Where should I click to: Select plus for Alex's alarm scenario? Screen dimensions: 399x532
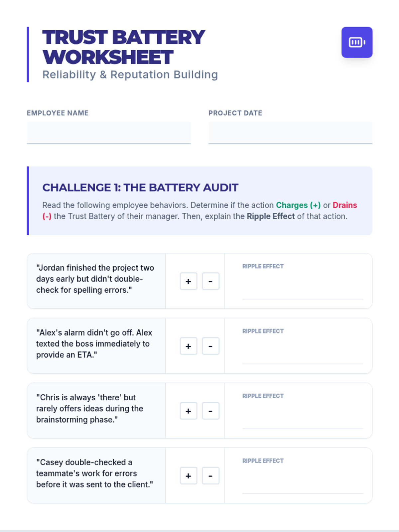coord(189,346)
